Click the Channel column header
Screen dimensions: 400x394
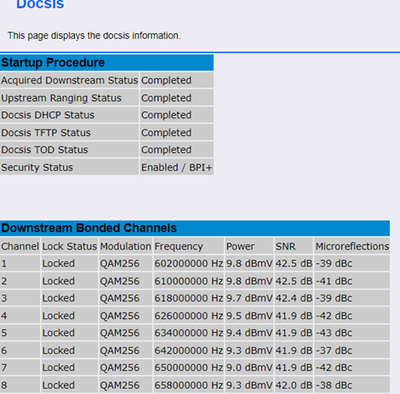20,246
